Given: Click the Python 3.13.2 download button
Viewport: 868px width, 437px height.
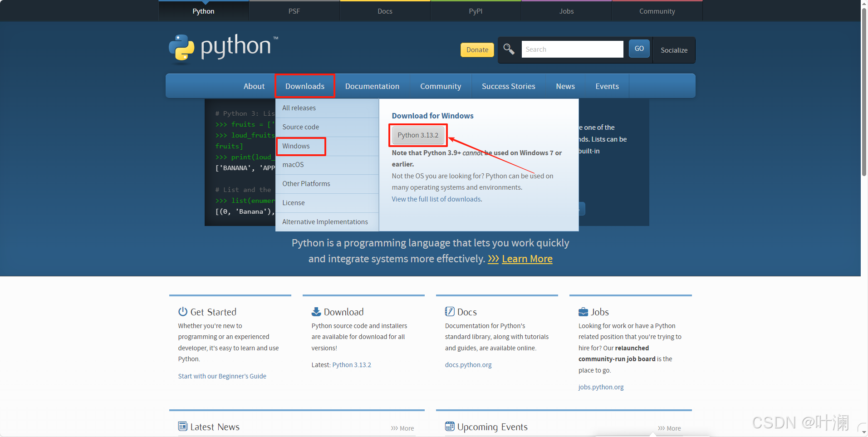Looking at the screenshot, I should coord(418,135).
